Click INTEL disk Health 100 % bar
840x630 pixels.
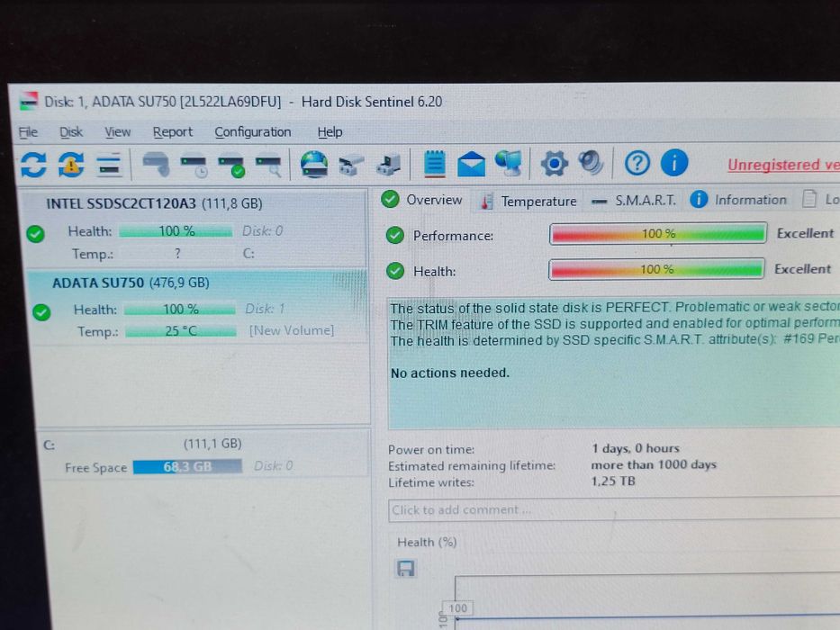click(176, 231)
